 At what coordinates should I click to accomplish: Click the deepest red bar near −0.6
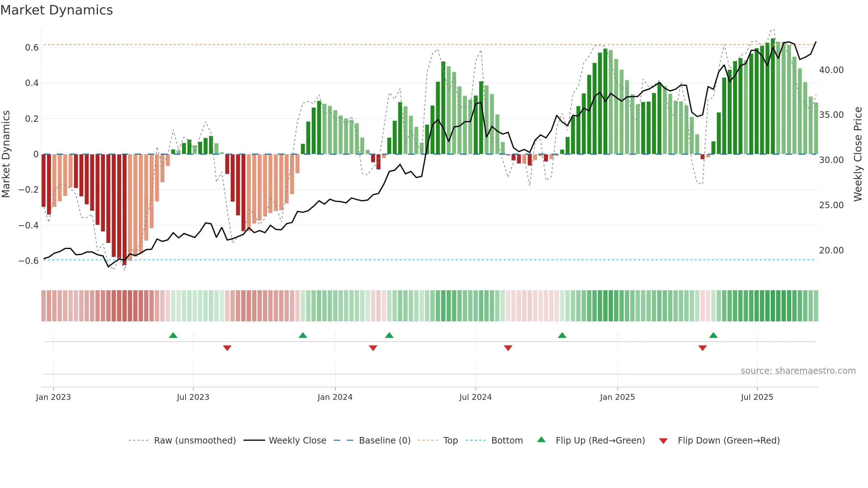pos(124,210)
